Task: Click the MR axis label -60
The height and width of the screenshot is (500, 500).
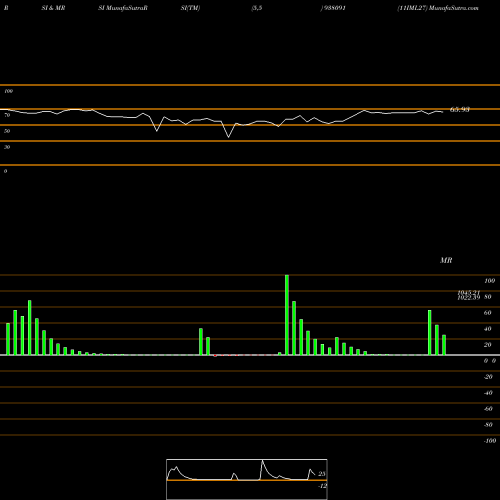Action: [488, 409]
